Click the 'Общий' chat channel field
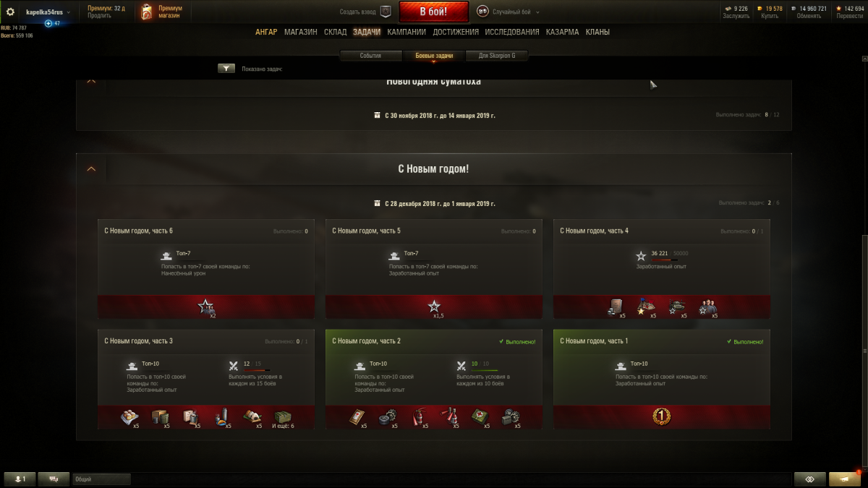This screenshot has height=488, width=868. point(101,479)
